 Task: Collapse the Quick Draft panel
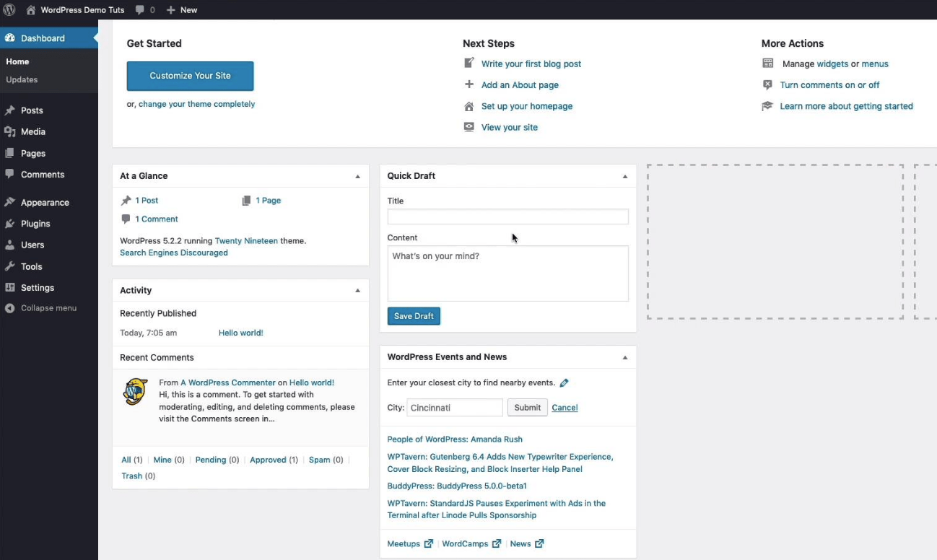pos(625,176)
